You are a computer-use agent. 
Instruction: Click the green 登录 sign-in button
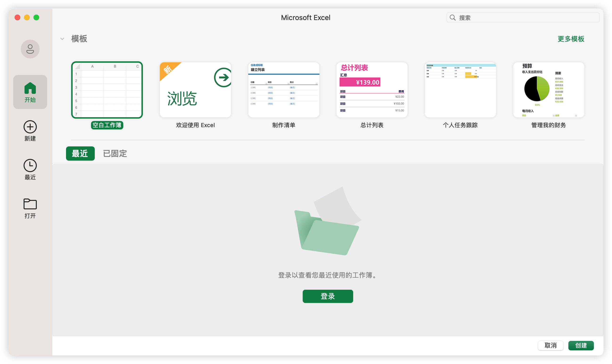[328, 296]
